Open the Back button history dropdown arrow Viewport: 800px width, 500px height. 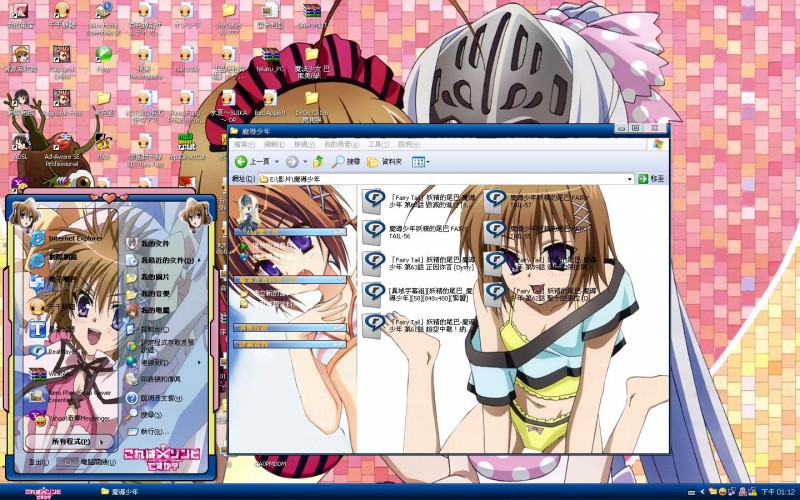coord(277,162)
